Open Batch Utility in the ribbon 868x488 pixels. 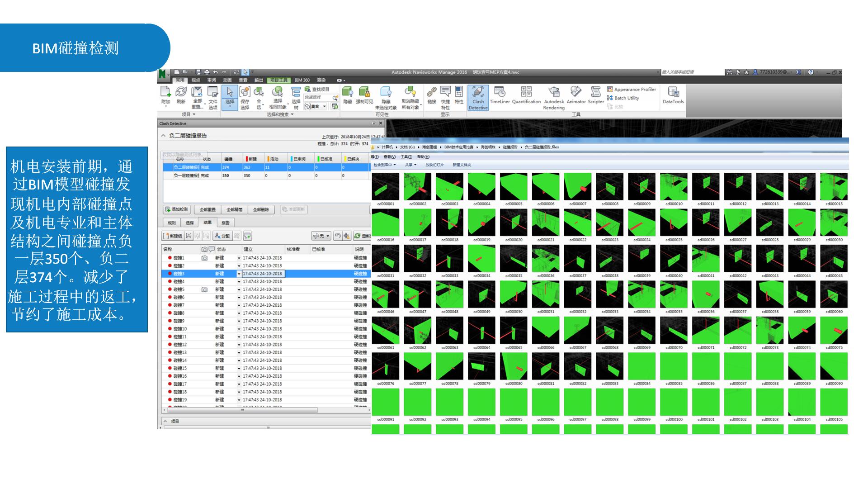pos(623,98)
